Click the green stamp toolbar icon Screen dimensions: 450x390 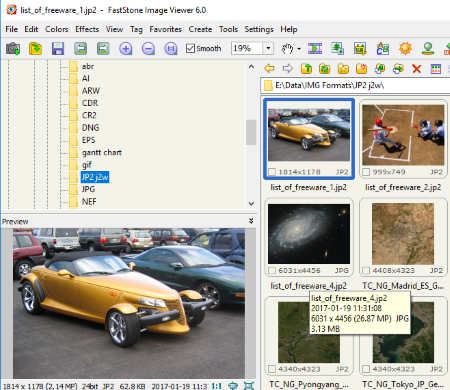tap(428, 49)
